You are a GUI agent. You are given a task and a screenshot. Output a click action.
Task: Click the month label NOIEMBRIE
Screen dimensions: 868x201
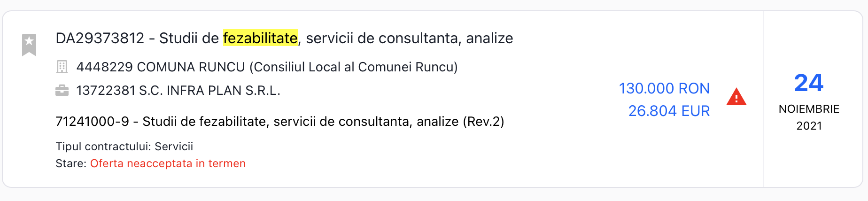(809, 109)
